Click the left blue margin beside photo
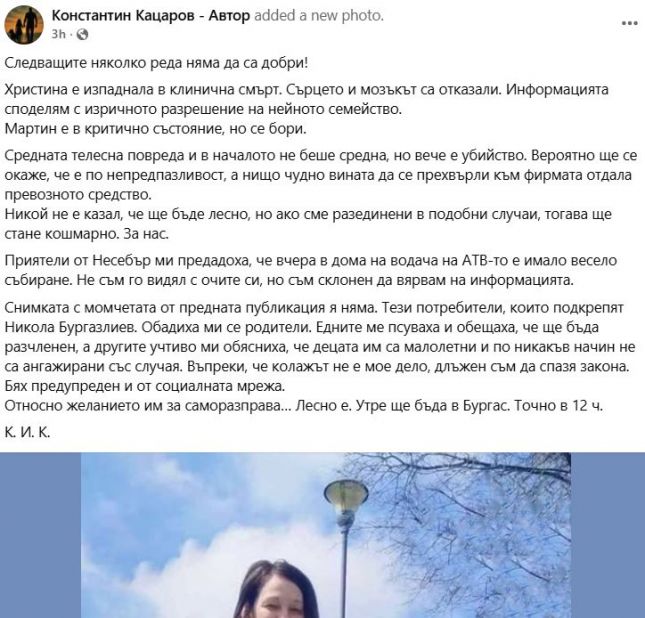This screenshot has width=645, height=618. click(40, 535)
